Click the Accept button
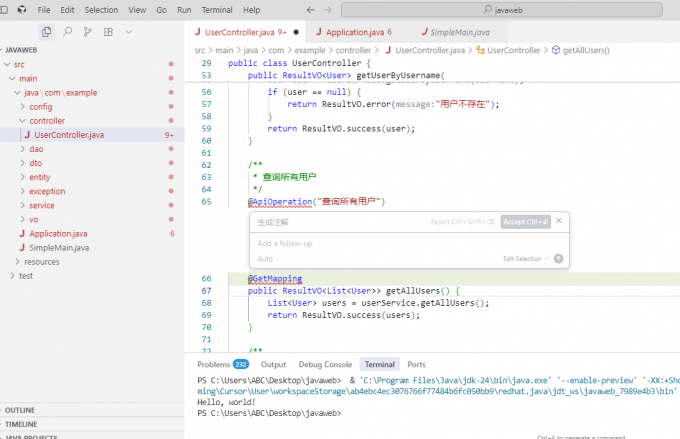 tap(525, 221)
